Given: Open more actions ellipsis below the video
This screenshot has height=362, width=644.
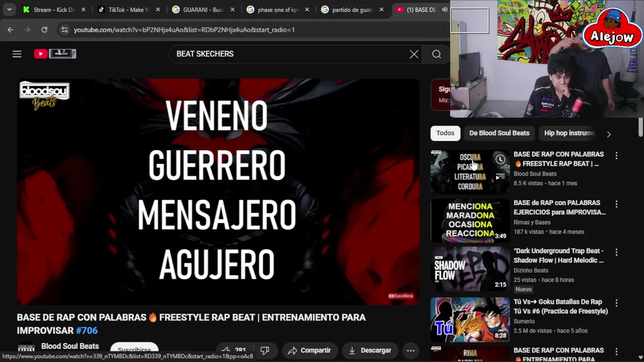Looking at the screenshot, I should 411,350.
